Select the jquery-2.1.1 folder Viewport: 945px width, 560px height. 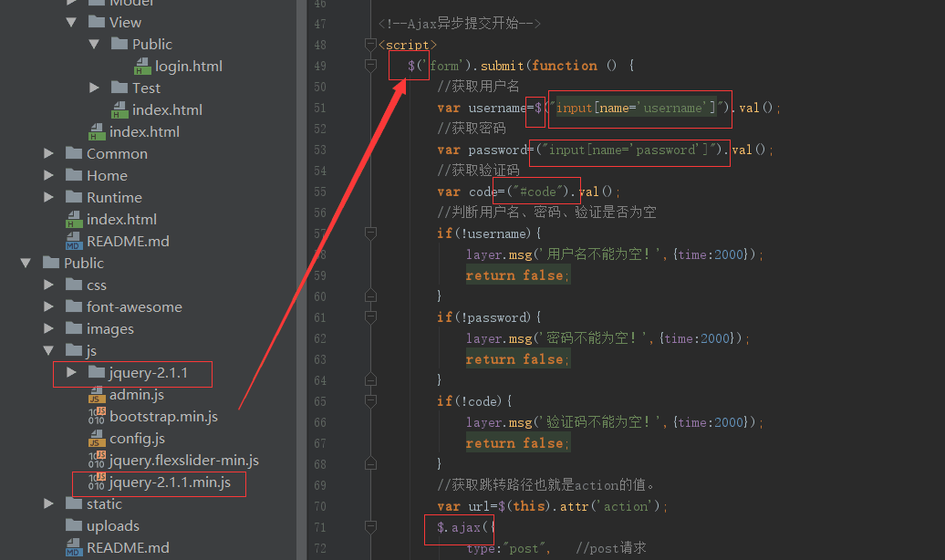click(149, 373)
